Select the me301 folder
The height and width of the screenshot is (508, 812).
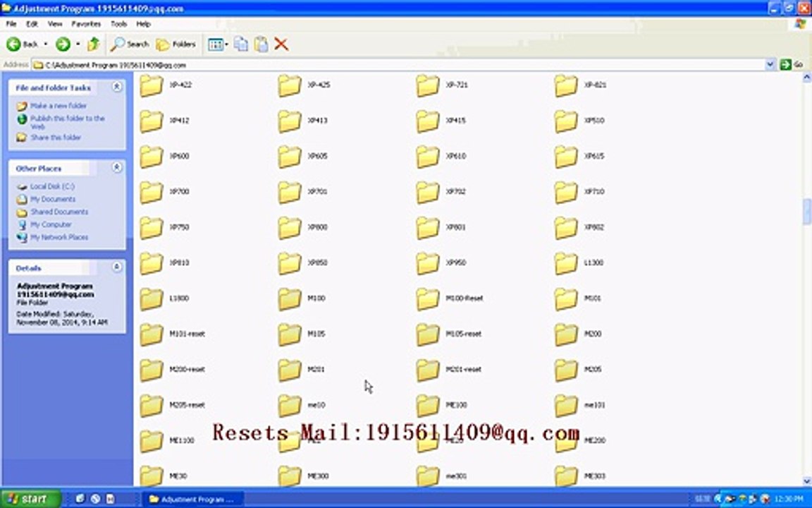click(442, 476)
